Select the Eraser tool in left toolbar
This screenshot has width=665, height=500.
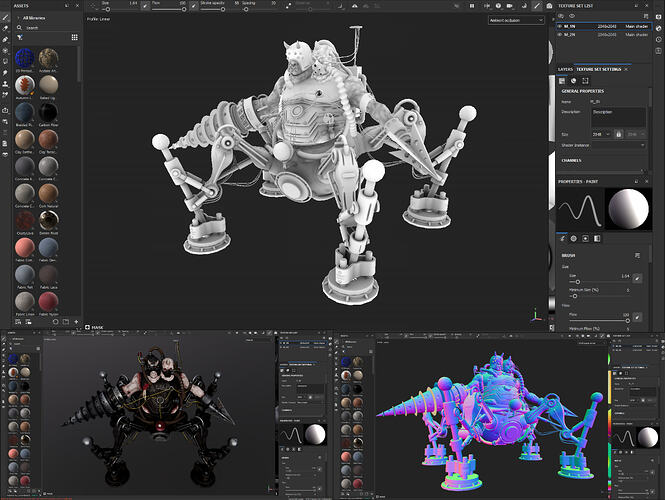point(5,27)
